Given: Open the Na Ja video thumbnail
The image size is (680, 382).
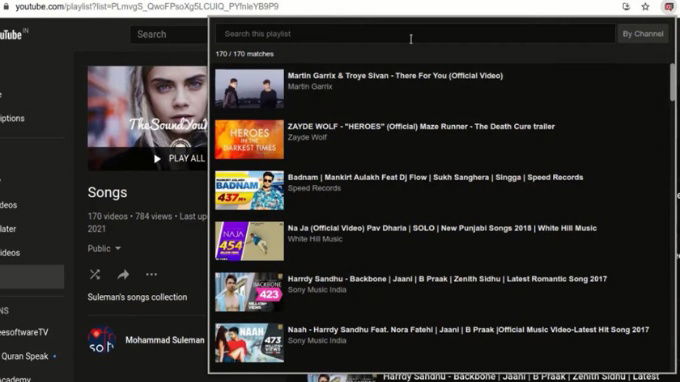Looking at the screenshot, I should click(x=249, y=241).
